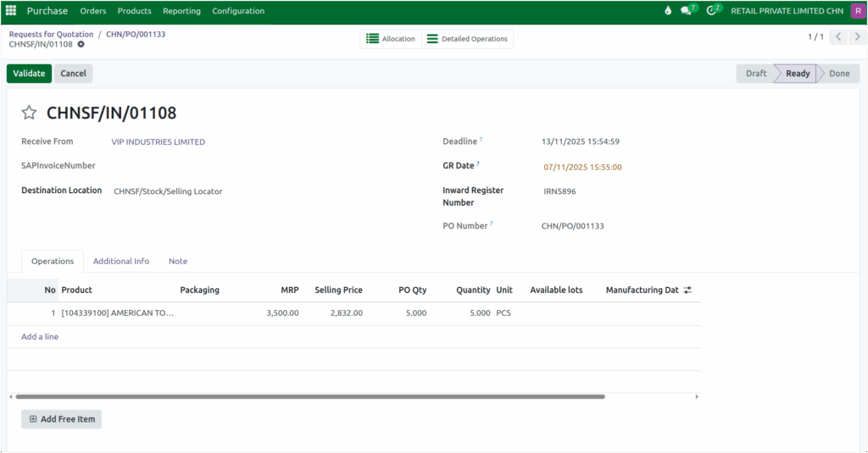
Task: Go to next record arrow
Action: coord(857,37)
